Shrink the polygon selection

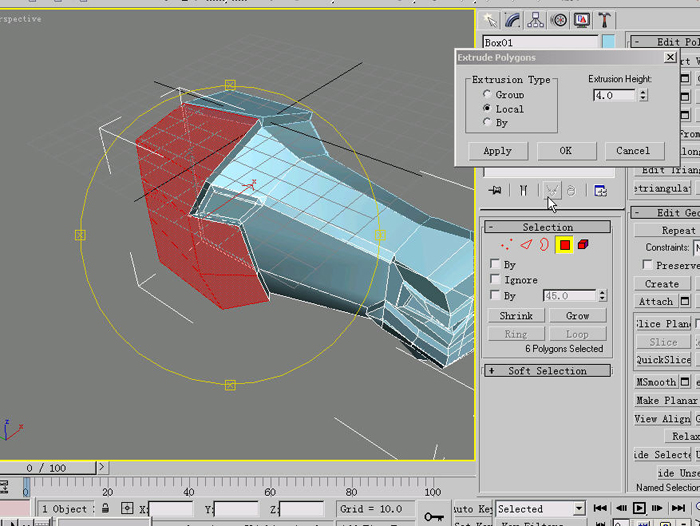pos(516,316)
